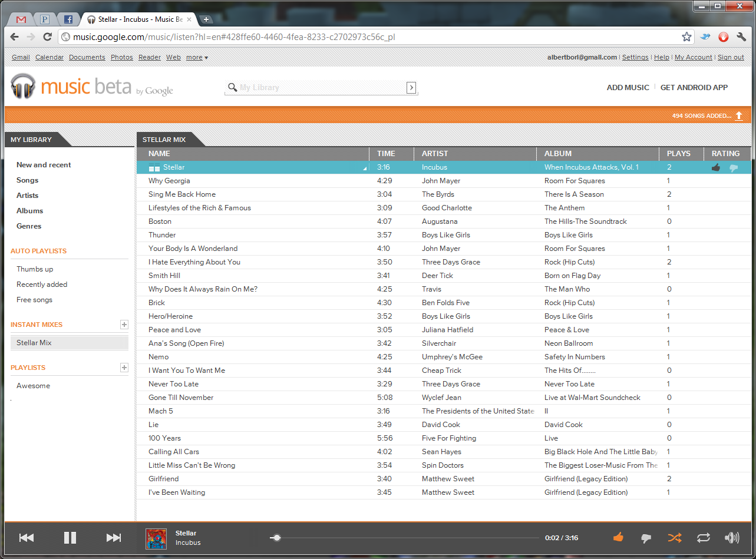
Task: Click GET ANDROID APP link
Action: pyautogui.click(x=694, y=88)
